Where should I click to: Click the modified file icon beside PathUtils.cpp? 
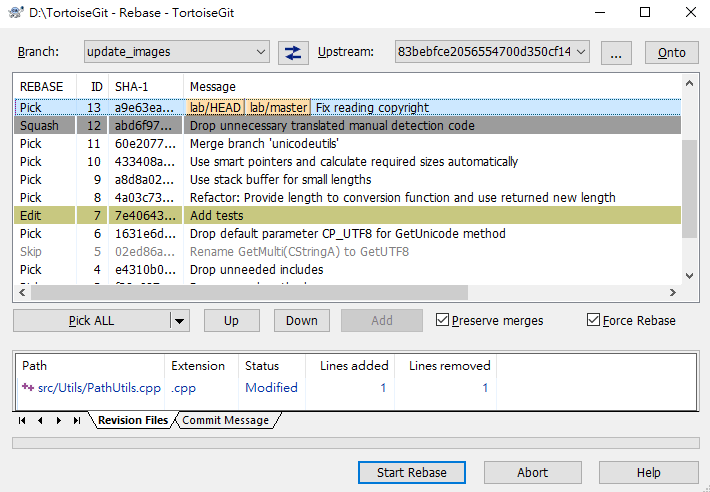pyautogui.click(x=28, y=387)
